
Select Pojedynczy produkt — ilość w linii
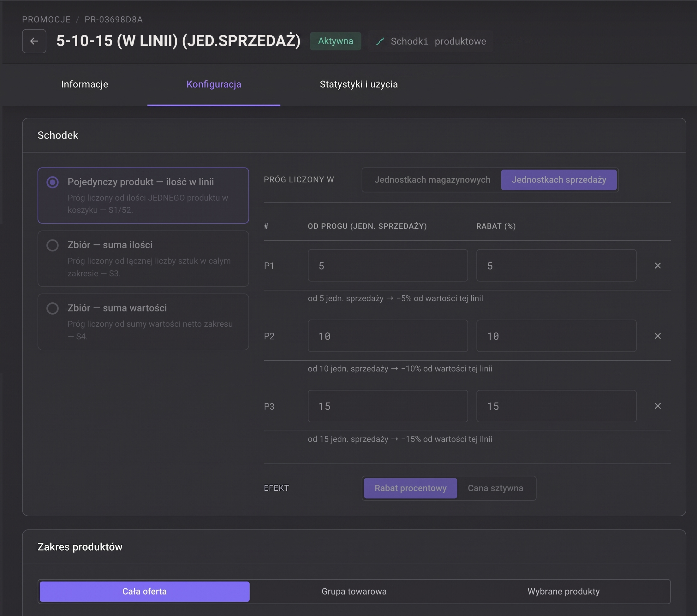[143, 195]
